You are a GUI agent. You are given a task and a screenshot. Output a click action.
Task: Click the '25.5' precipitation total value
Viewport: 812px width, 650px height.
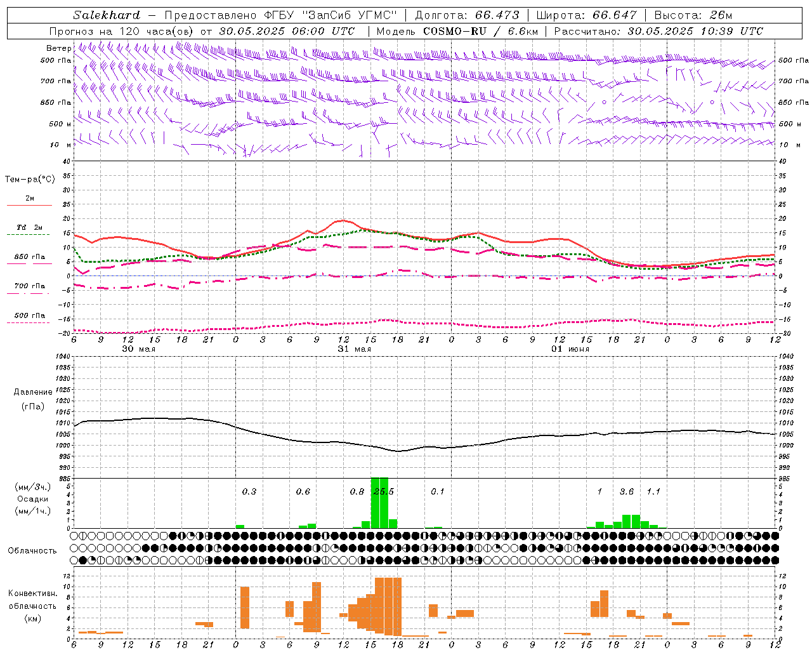(x=384, y=492)
